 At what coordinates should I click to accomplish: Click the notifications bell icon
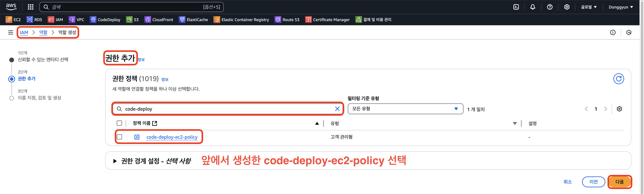(533, 7)
